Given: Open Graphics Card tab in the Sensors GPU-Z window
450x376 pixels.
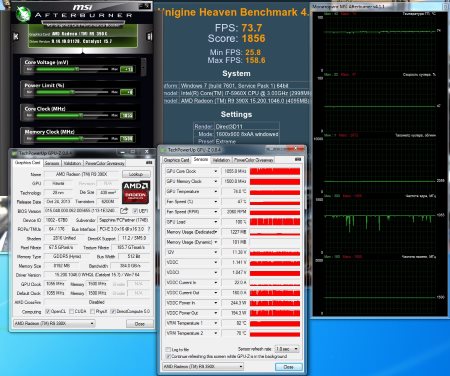Looking at the screenshot, I should point(176,160).
